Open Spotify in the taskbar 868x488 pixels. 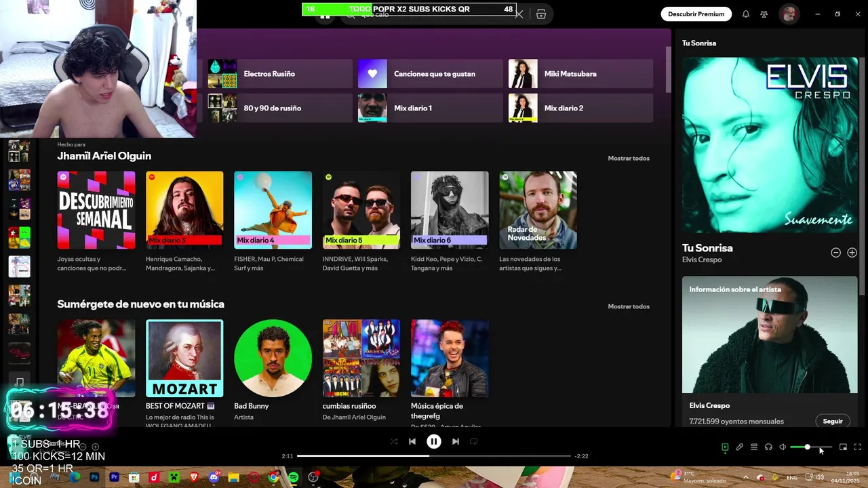[x=293, y=477]
